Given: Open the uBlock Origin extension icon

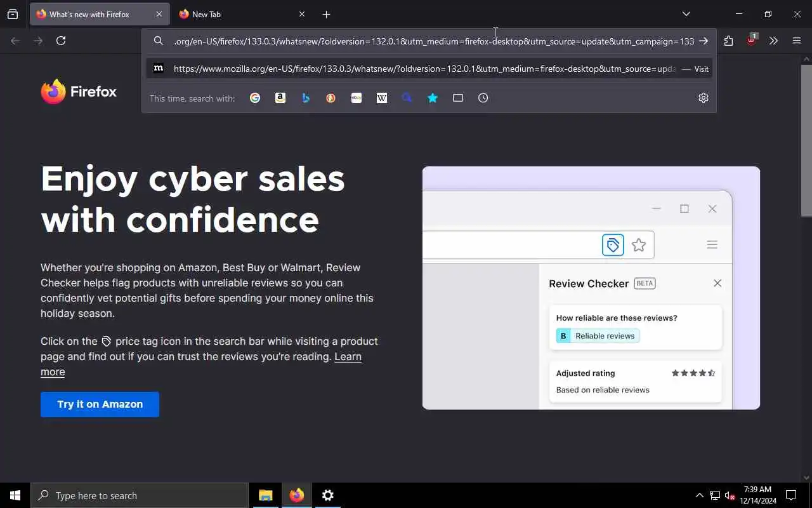Looking at the screenshot, I should pyautogui.click(x=752, y=40).
